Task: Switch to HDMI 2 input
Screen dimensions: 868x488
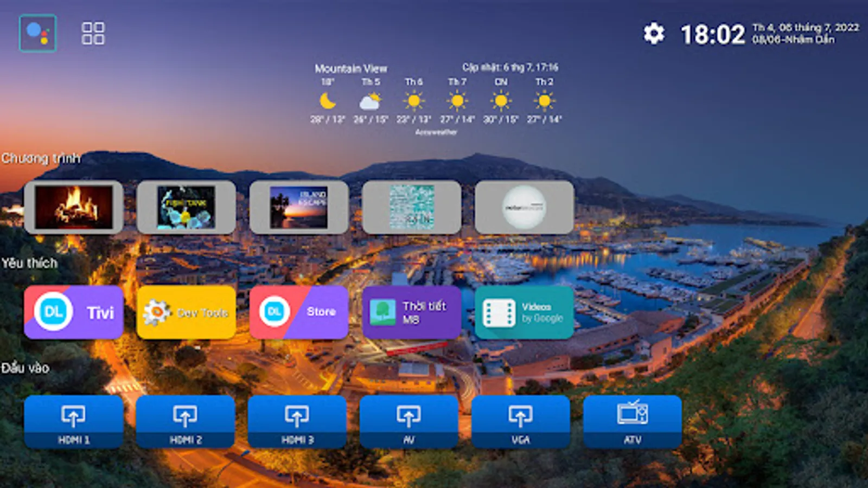Action: pos(187,422)
